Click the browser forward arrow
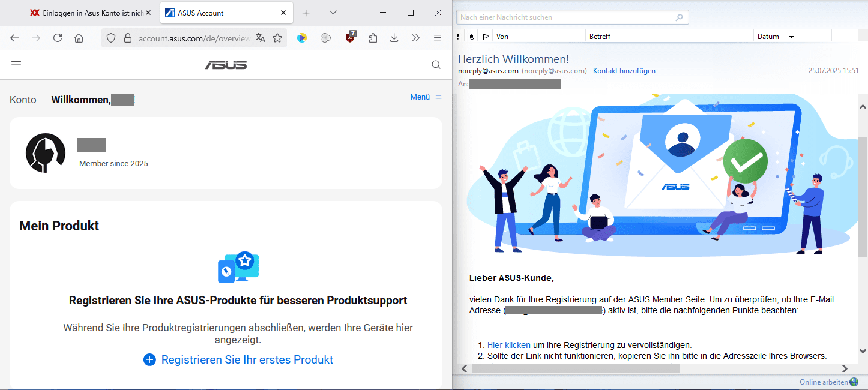 tap(36, 38)
